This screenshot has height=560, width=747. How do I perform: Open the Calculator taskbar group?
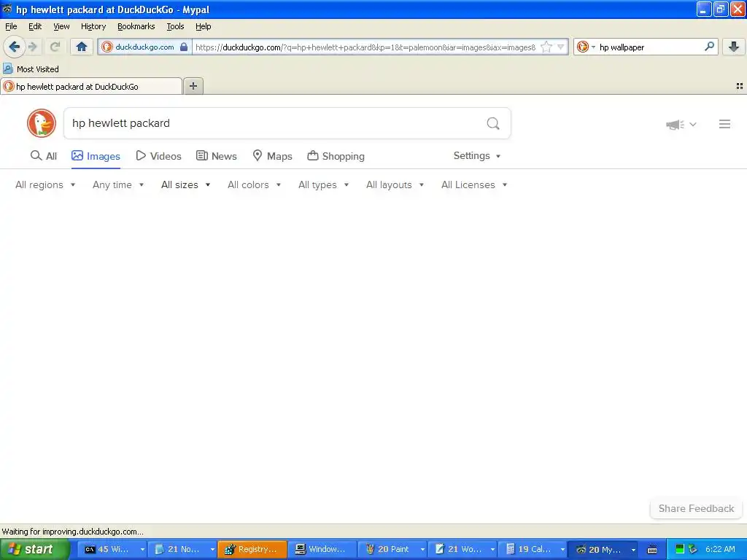(533, 549)
